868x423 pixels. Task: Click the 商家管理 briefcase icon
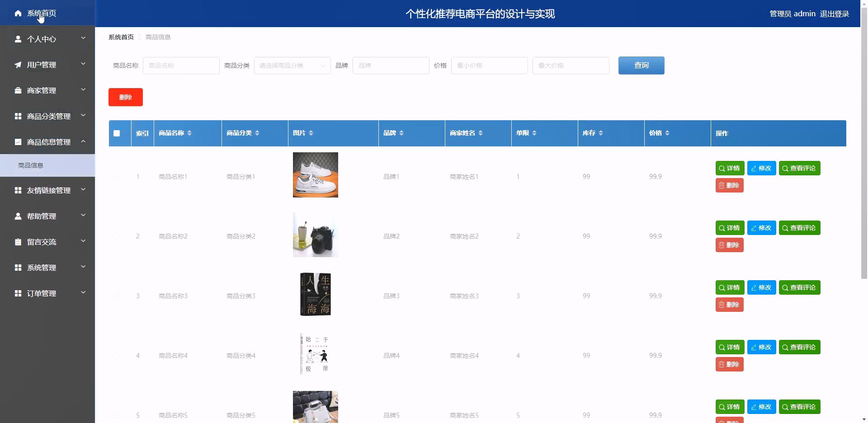(18, 91)
